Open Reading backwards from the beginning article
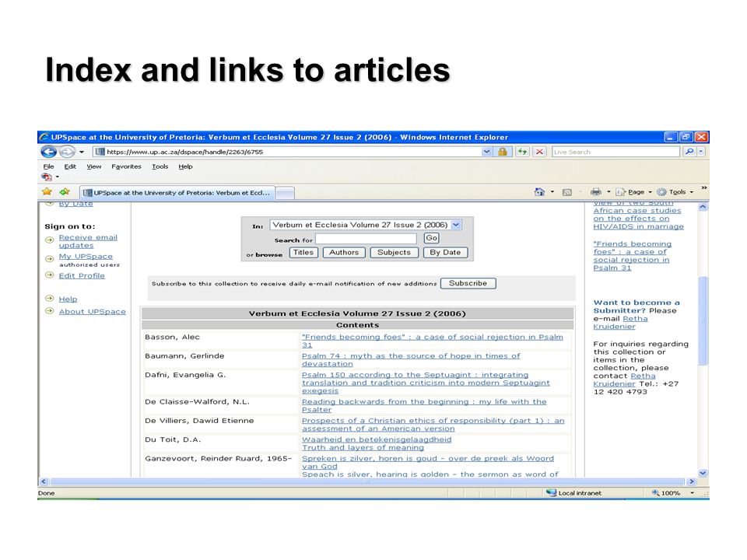 click(x=424, y=405)
